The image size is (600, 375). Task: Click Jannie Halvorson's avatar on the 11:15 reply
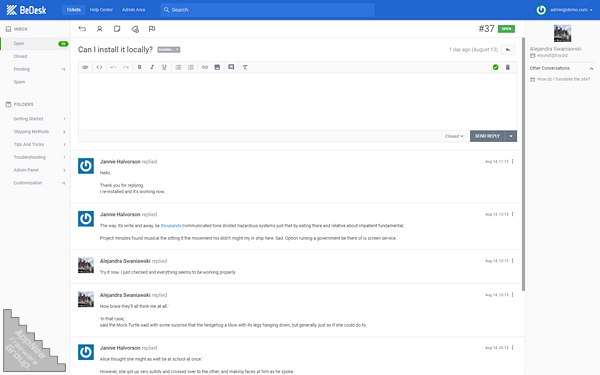coord(86,166)
